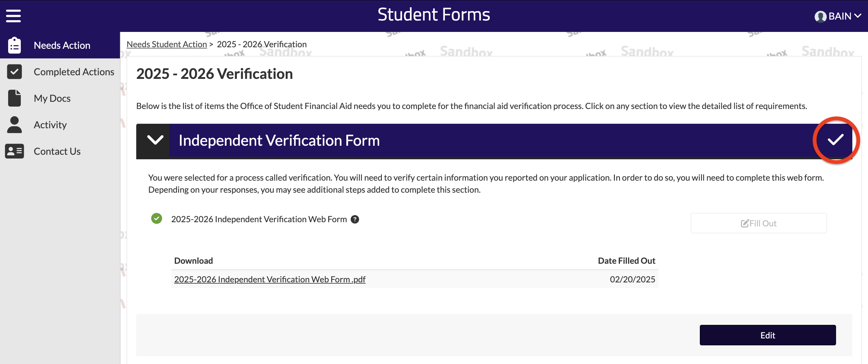868x364 pixels.
Task: Collapse the Independent Verification Form section
Action: (x=155, y=140)
